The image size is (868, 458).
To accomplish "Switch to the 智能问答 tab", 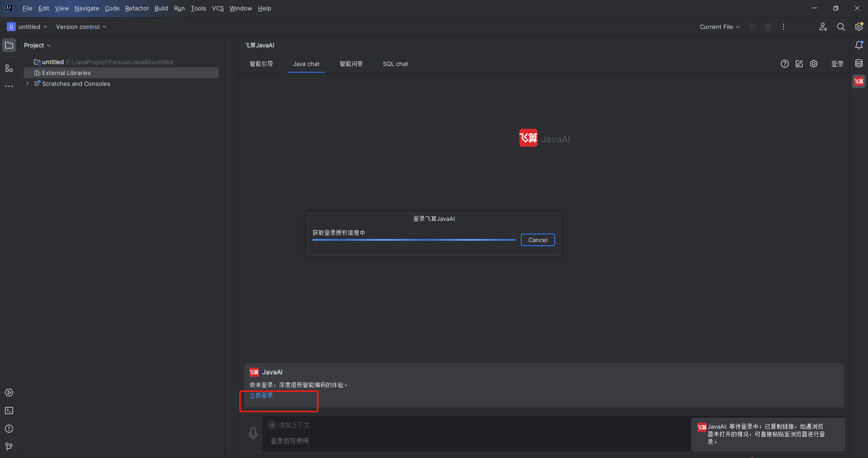I will (351, 64).
